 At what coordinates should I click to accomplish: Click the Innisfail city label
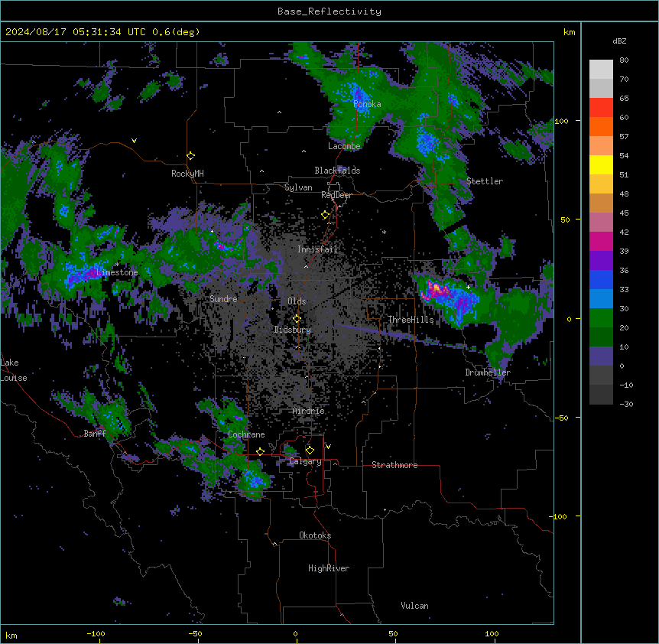(x=318, y=249)
